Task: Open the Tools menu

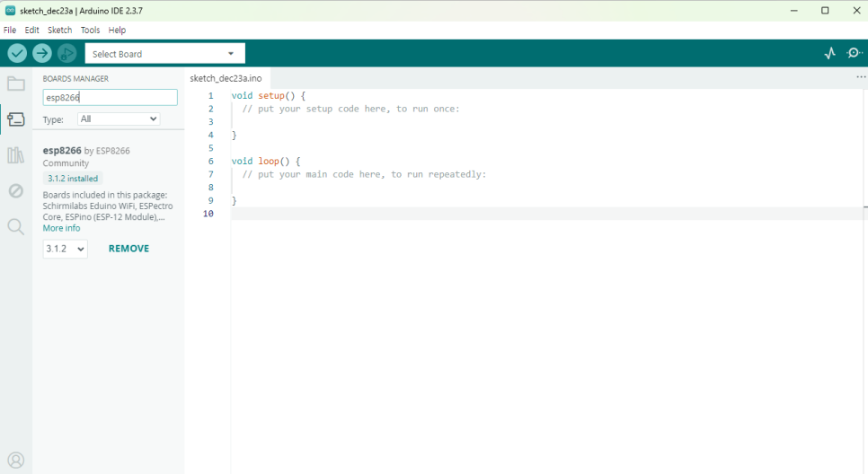Action: [x=90, y=30]
